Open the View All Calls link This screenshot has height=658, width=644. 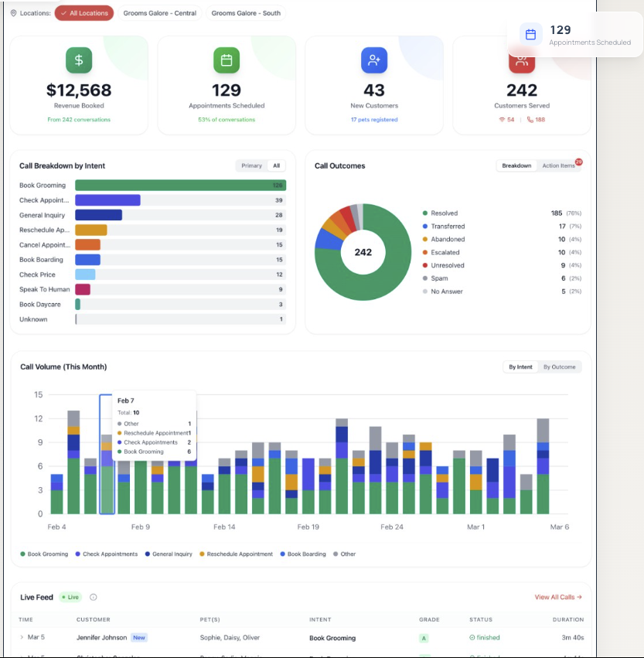(558, 597)
